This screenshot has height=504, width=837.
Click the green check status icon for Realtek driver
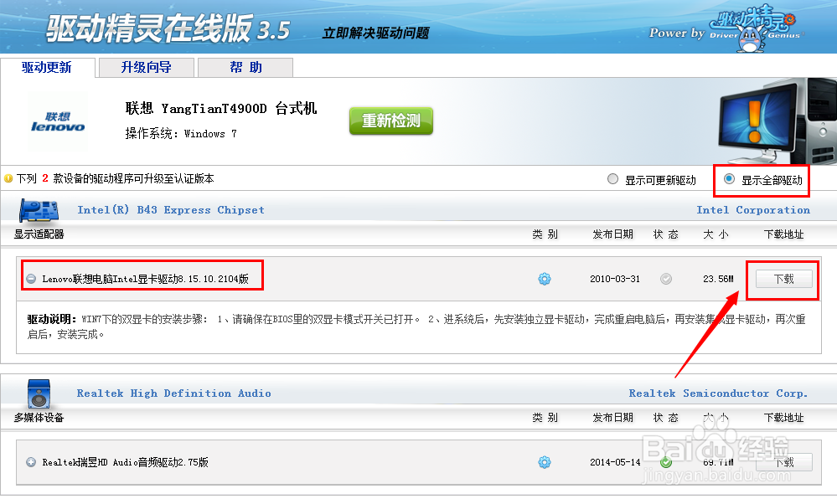click(x=666, y=462)
